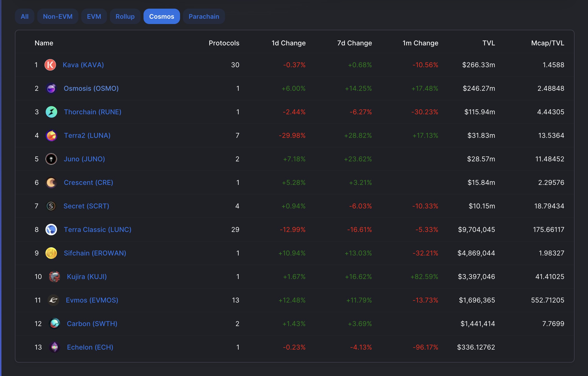Click the Kava red K logo icon

50,65
